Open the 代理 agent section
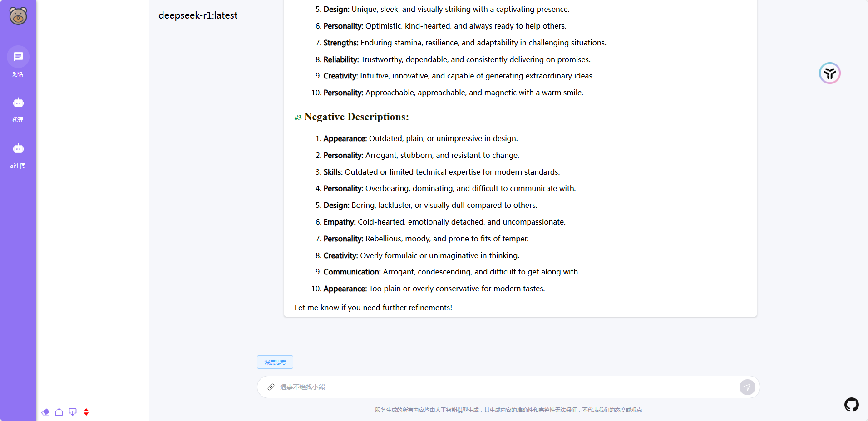Viewport: 868px width, 421px height. 18,109
